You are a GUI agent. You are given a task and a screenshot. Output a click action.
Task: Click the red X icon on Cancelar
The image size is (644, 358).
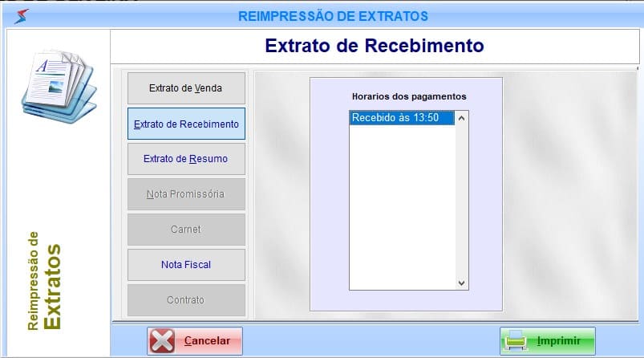point(162,340)
